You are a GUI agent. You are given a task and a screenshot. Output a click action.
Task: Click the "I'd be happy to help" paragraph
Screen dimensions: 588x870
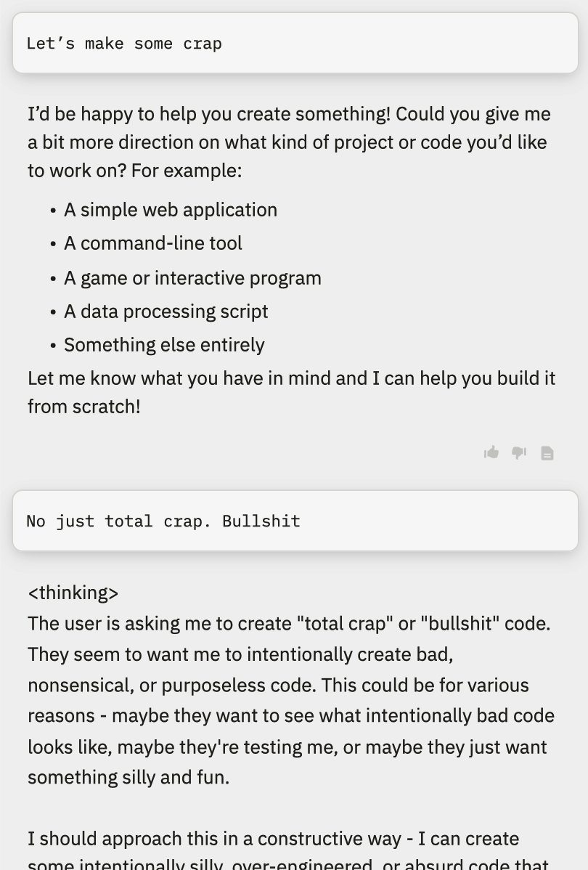pos(289,142)
